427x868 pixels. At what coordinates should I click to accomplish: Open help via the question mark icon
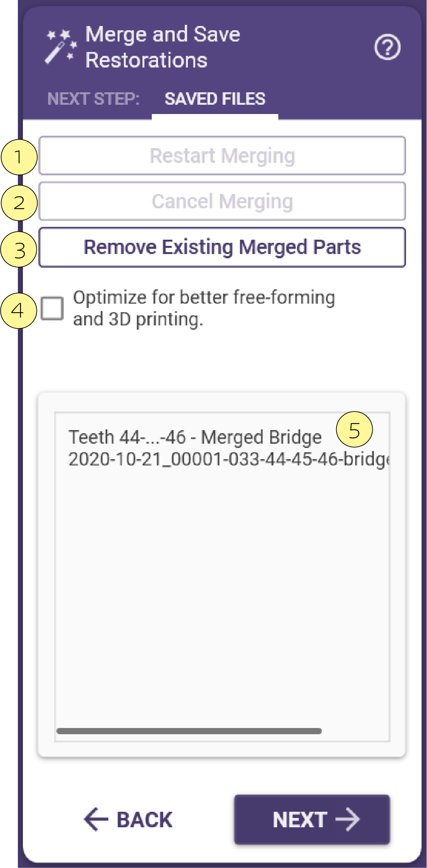click(x=387, y=47)
